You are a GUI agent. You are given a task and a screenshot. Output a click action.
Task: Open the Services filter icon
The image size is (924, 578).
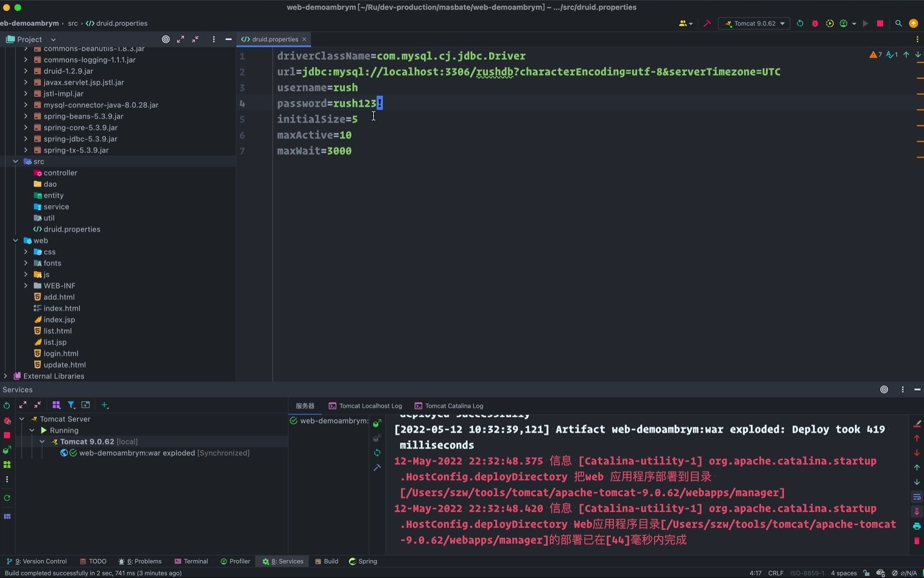[71, 405]
